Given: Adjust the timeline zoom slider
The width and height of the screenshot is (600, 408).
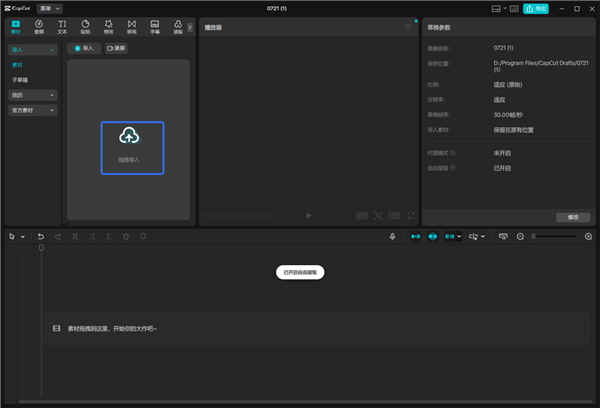Looking at the screenshot, I should tap(555, 236).
